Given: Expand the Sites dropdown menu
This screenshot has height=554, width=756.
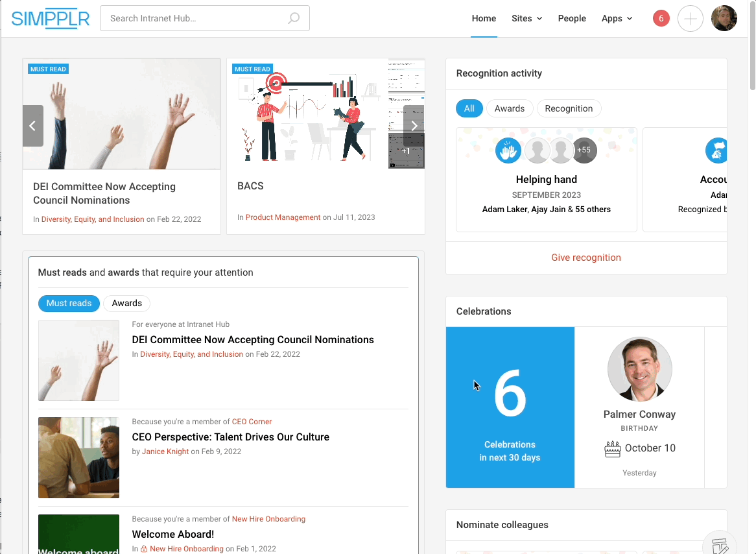Looking at the screenshot, I should [526, 18].
